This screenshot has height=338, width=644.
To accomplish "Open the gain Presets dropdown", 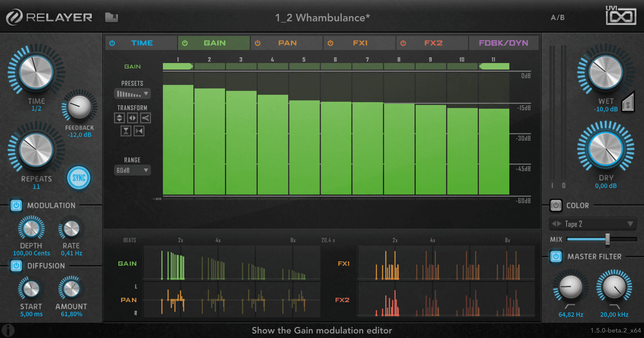I will coord(132,93).
